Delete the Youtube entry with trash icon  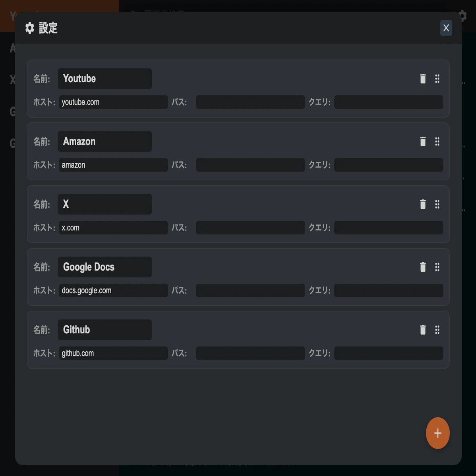423,79
